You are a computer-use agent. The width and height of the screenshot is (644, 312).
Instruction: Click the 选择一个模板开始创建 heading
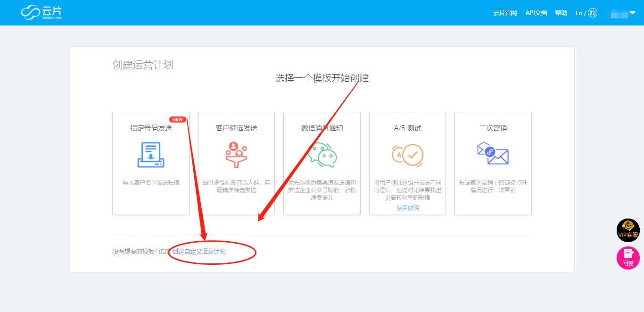(x=322, y=78)
